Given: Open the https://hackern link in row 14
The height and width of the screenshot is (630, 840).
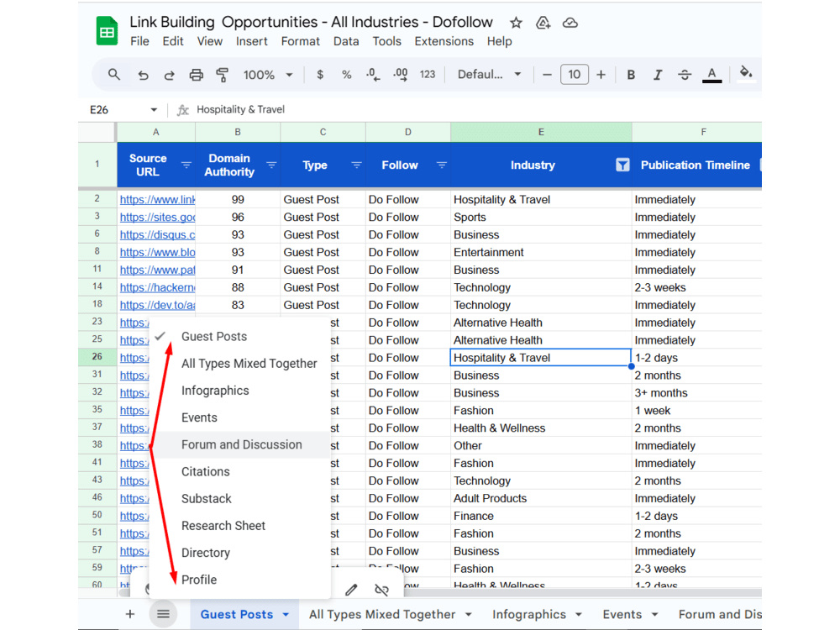Looking at the screenshot, I should 157,287.
